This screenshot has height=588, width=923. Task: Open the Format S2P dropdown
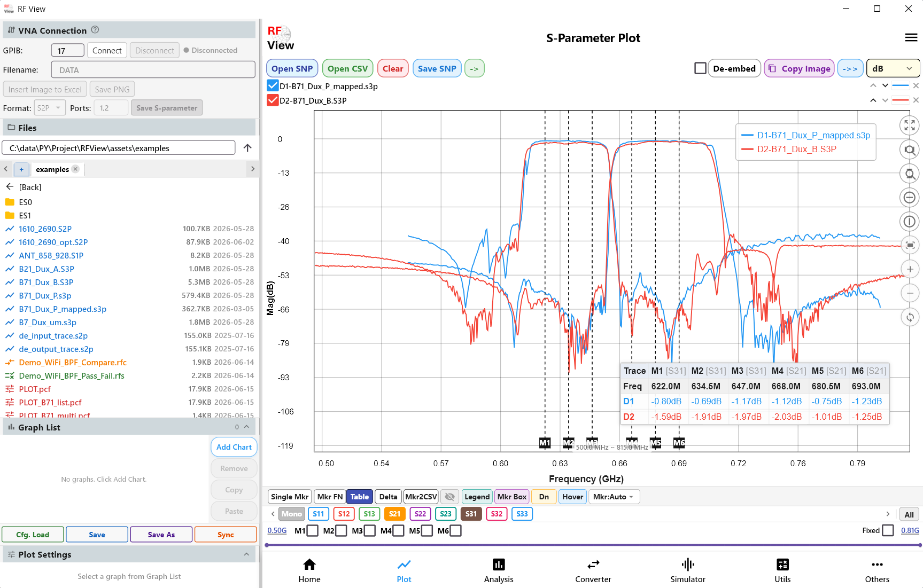point(50,108)
